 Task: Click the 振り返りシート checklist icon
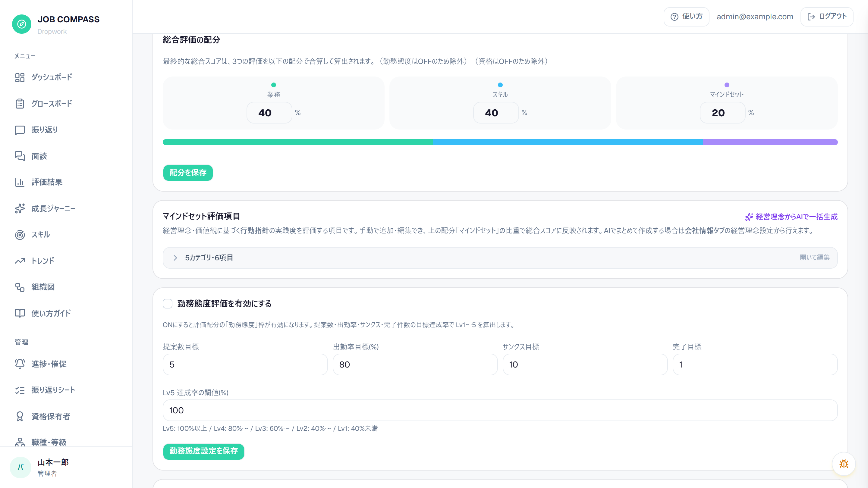[20, 390]
